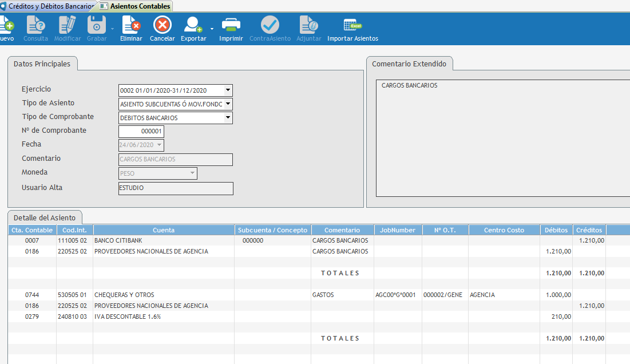Expand the Ejercicio dropdown

coord(228,90)
